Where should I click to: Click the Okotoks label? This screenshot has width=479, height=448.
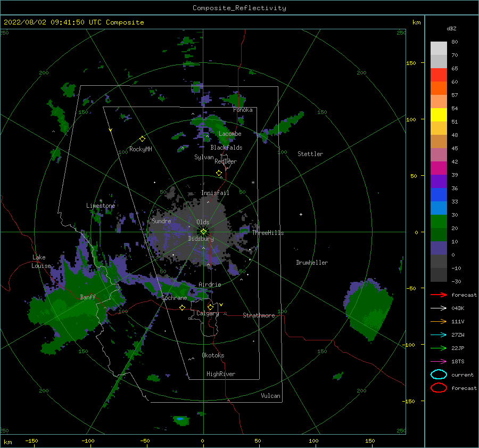213,355
